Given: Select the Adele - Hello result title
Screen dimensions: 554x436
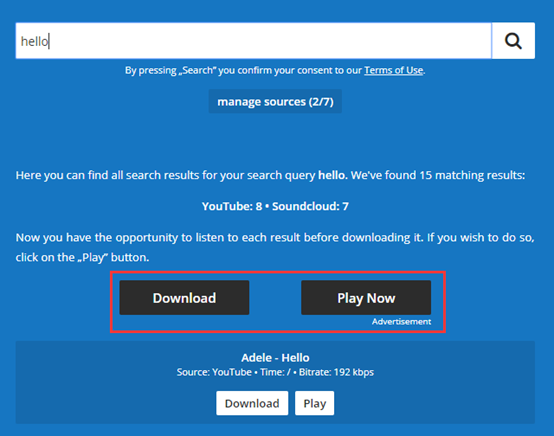Looking at the screenshot, I should [x=275, y=358].
